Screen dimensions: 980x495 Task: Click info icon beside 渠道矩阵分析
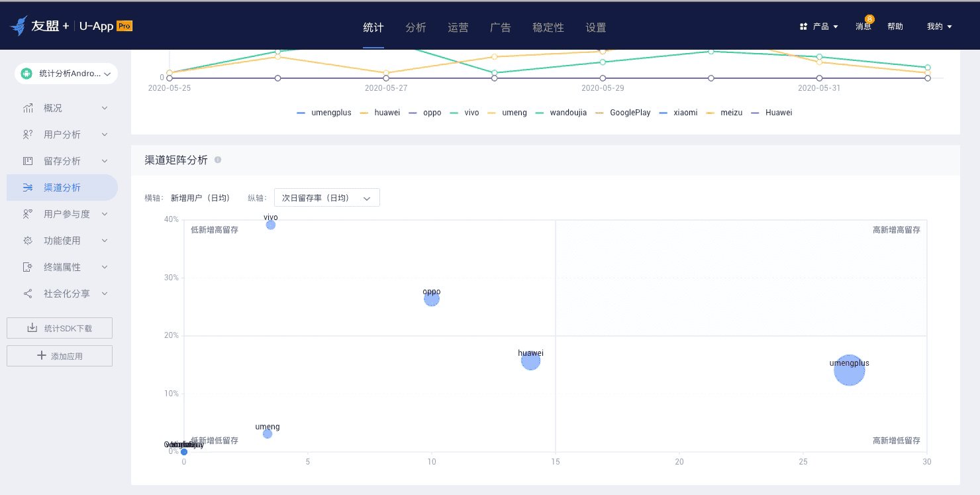(218, 160)
